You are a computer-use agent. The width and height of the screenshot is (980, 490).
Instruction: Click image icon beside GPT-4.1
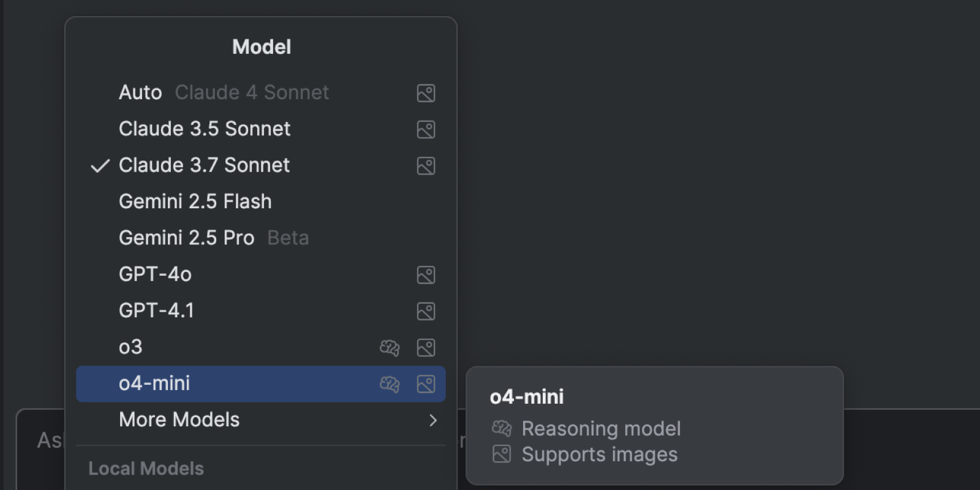426,311
